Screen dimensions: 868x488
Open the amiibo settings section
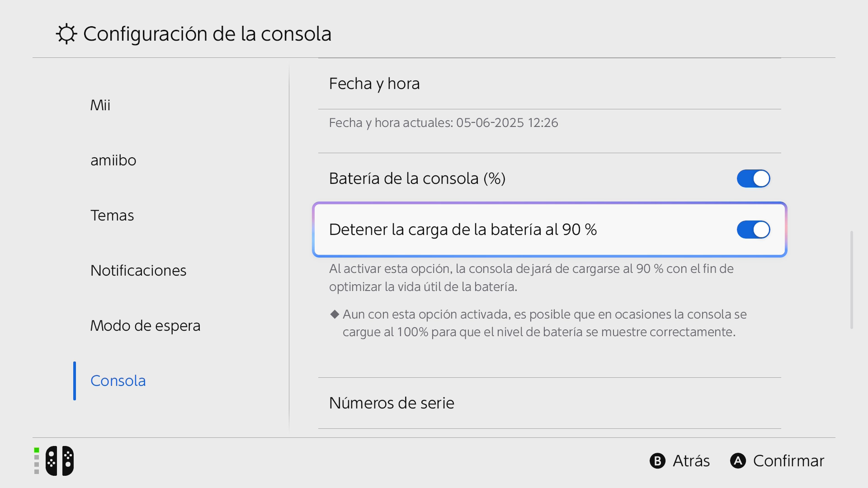pos(113,160)
